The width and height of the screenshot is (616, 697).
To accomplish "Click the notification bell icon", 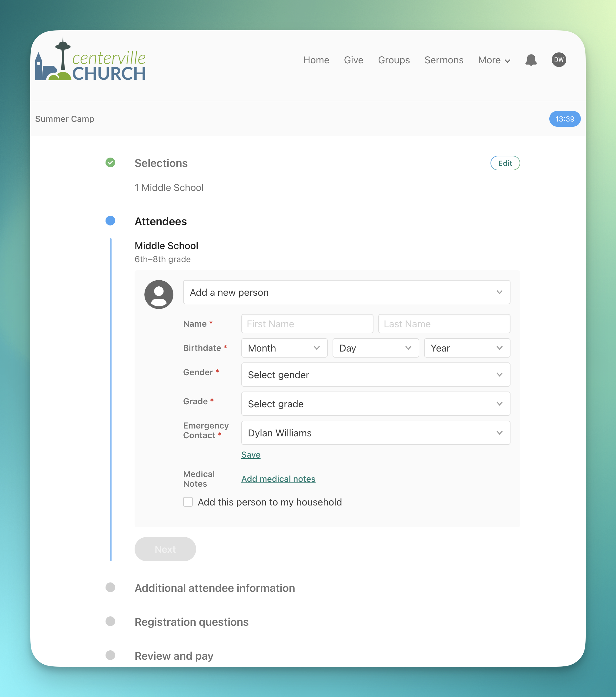I will (x=531, y=60).
